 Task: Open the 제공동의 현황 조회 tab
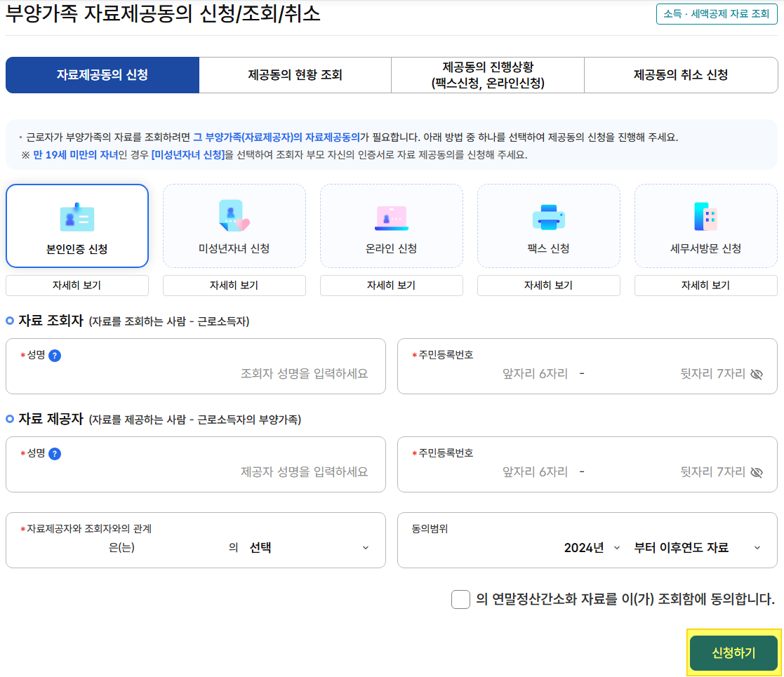295,75
